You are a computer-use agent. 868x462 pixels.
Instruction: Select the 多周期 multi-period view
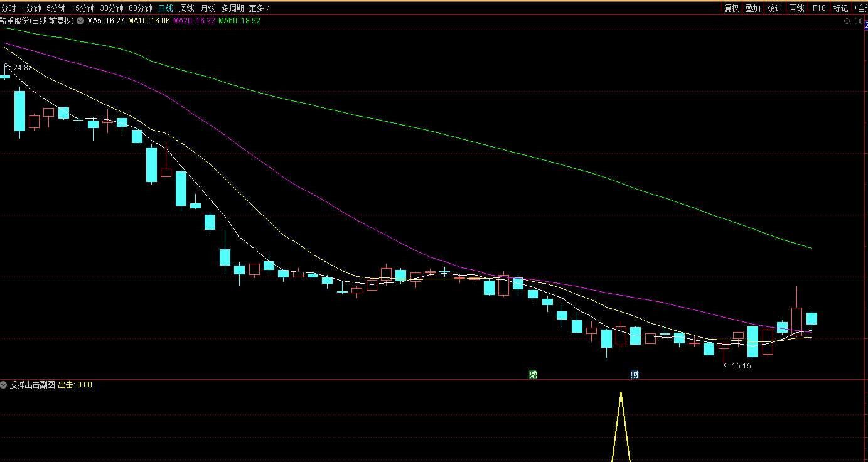click(x=232, y=8)
